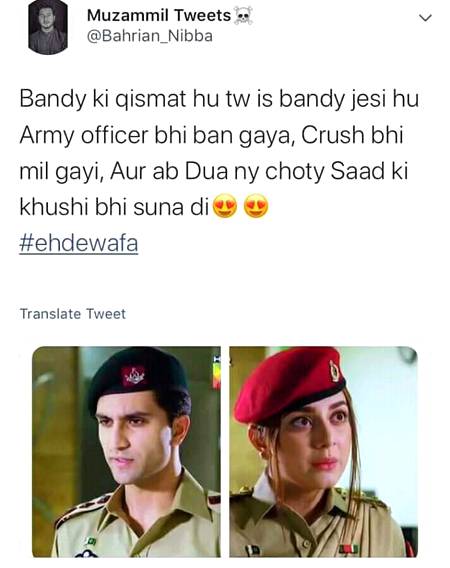450x568 pixels.
Task: Open the @Bahrian_Nibba handle
Action: (x=150, y=36)
